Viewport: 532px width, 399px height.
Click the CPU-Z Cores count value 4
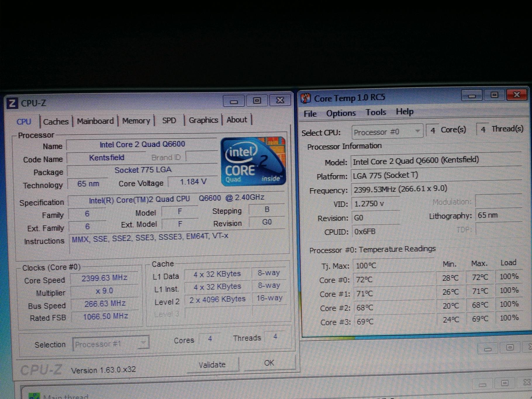(x=210, y=339)
